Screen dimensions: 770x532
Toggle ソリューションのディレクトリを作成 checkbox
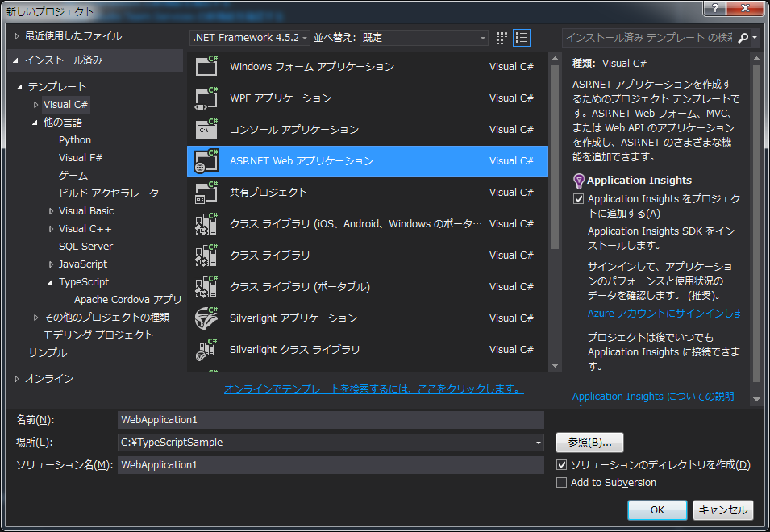[562, 465]
